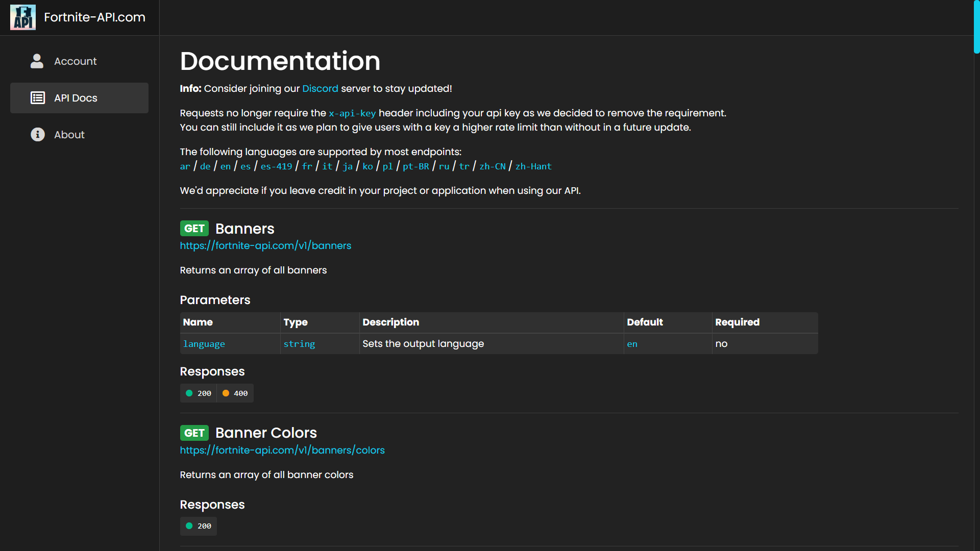Viewport: 980px width, 551px height.
Task: Navigate to Banners endpoint URL
Action: tap(265, 245)
